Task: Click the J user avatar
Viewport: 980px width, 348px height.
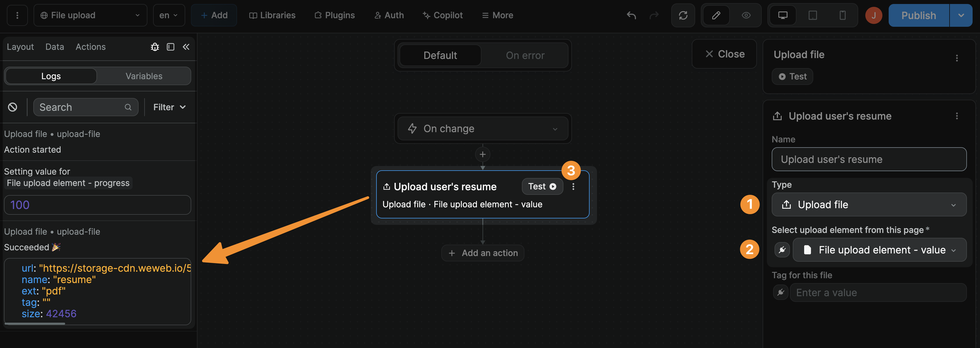Action: click(874, 15)
